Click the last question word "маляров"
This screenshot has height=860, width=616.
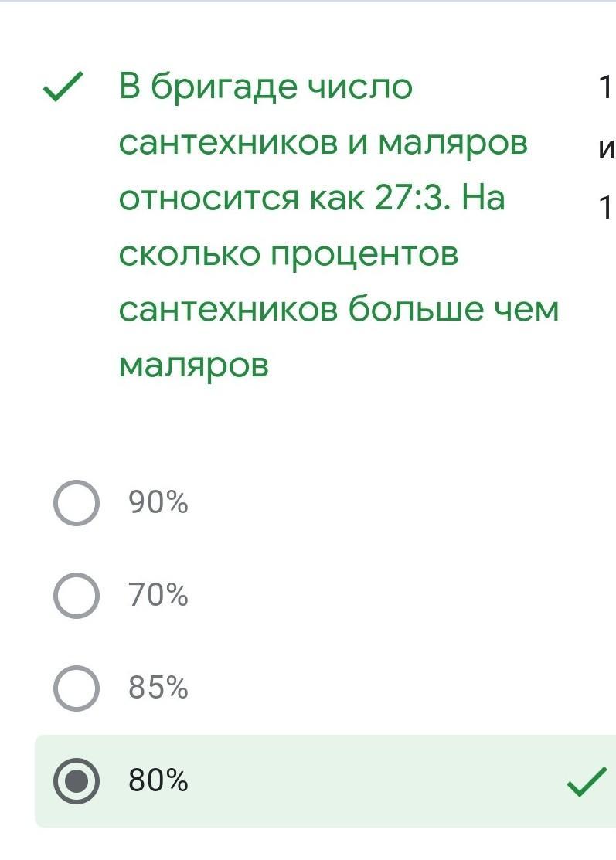tap(193, 365)
